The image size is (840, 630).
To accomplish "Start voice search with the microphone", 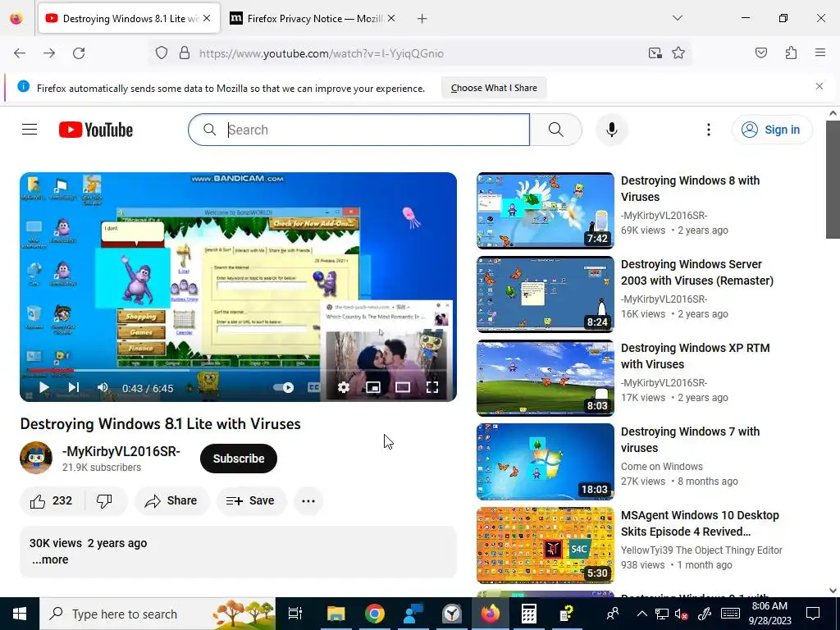I will [611, 130].
